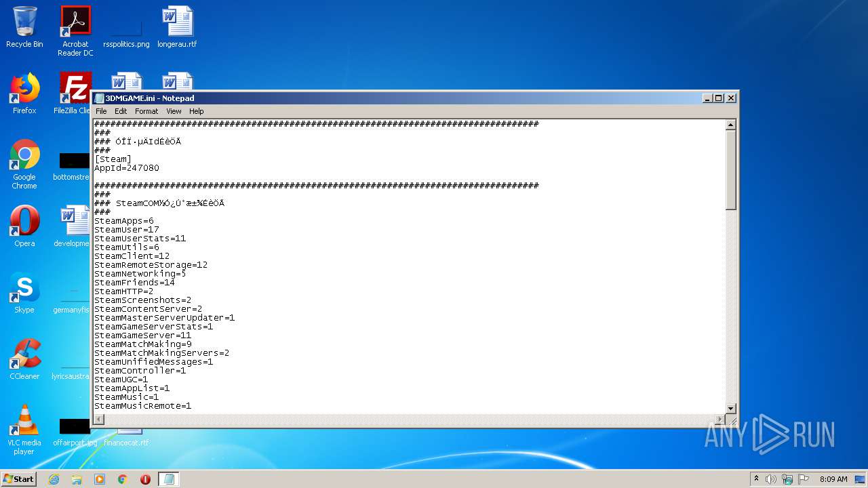Click the SteamMusicRemote=1 line
Viewport: 868px width, 488px height.
tap(143, 406)
